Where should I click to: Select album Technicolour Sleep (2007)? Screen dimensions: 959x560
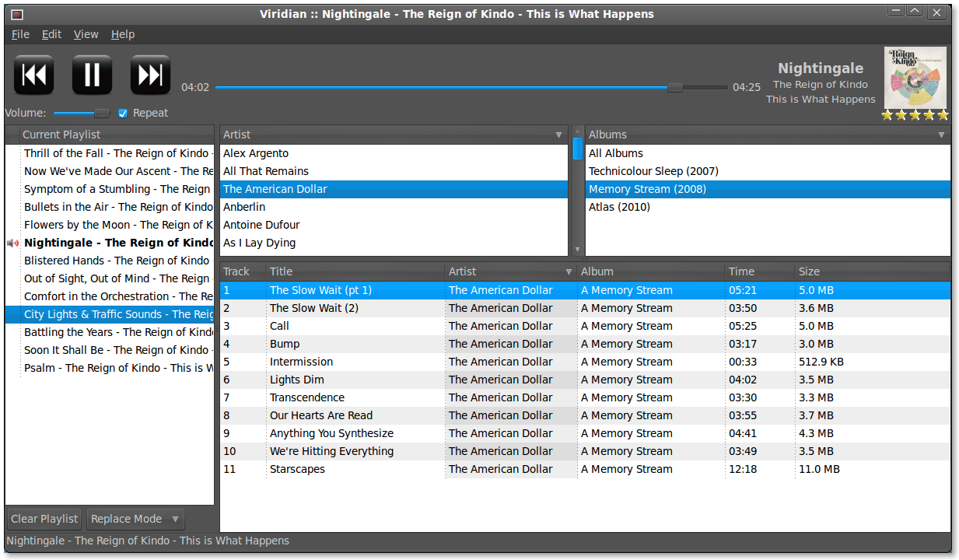point(768,171)
